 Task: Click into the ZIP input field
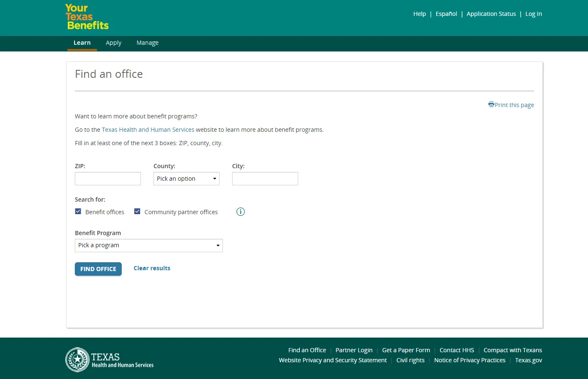(x=108, y=179)
